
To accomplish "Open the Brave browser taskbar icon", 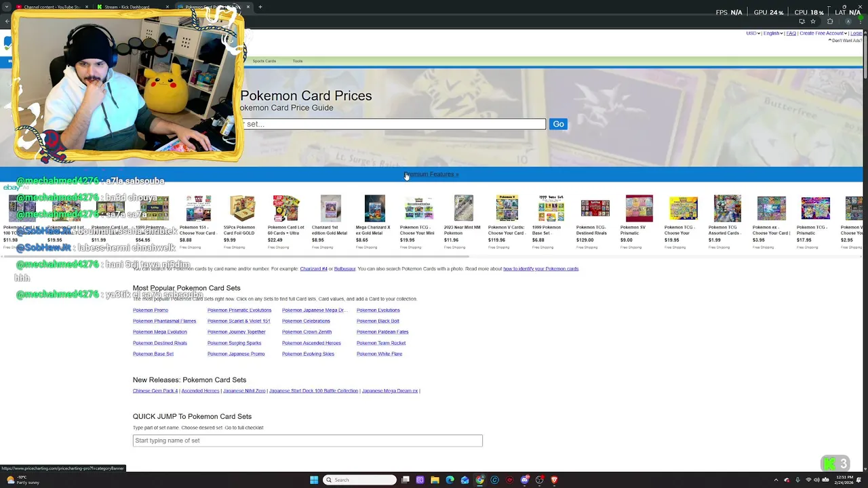I will click(554, 480).
